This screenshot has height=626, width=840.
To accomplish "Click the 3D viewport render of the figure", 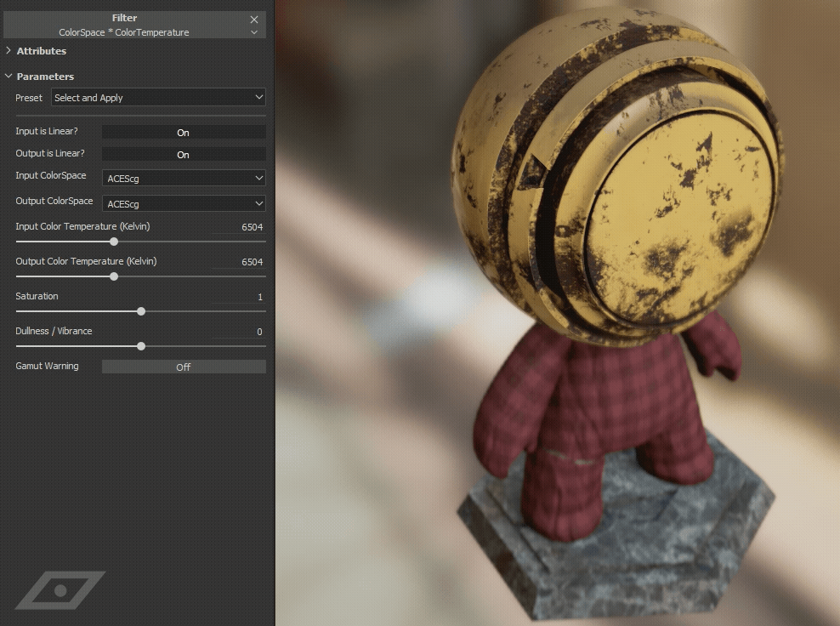I will pyautogui.click(x=557, y=313).
